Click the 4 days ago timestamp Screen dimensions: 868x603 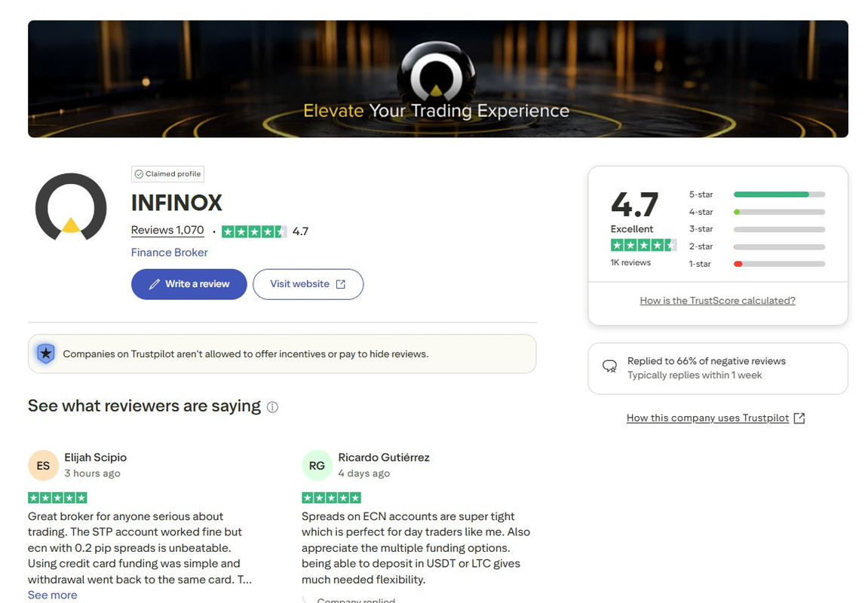363,473
